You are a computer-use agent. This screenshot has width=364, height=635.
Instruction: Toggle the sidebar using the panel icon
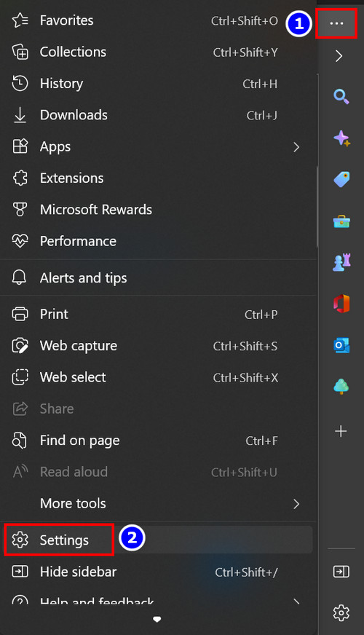click(x=341, y=572)
